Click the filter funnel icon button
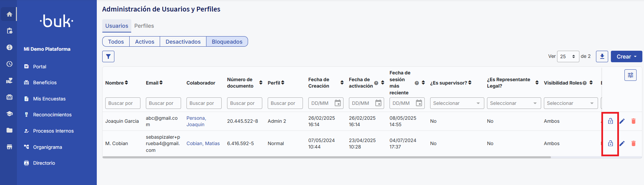Screen dimensions: 644x185 pos(108,56)
